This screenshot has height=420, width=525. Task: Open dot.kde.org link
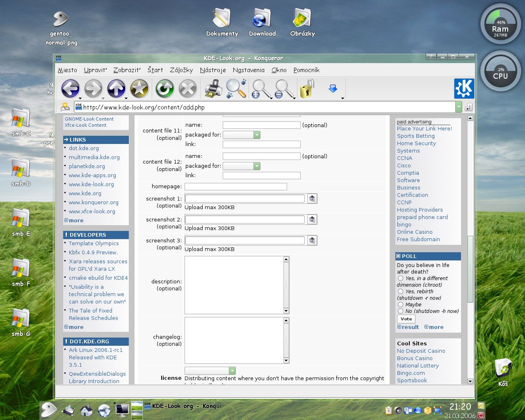[x=84, y=148]
